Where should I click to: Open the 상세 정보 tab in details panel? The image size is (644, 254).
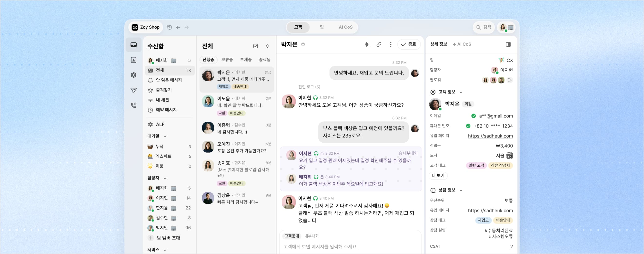pyautogui.click(x=439, y=44)
